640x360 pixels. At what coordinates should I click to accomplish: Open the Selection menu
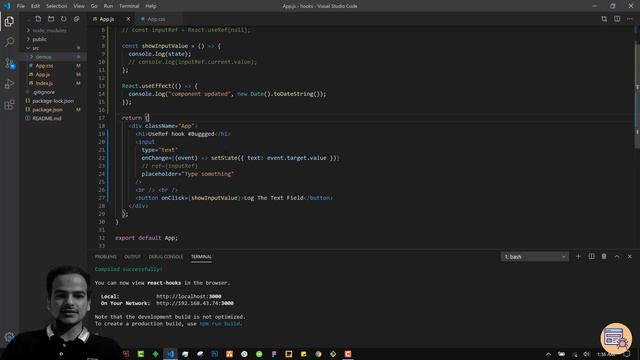click(x=56, y=6)
